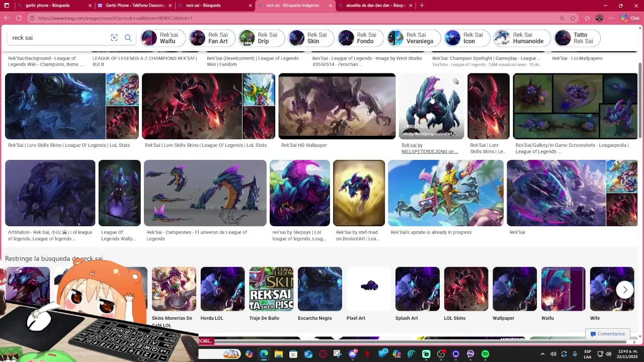The width and height of the screenshot is (644, 362).
Task: Open Snipping Tool from the taskbar
Action: pos(338,354)
